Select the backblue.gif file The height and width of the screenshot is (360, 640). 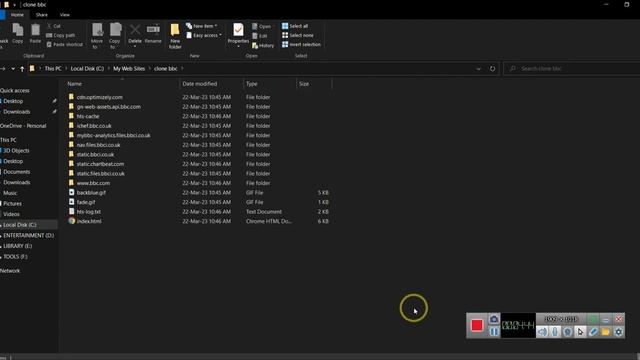tap(91, 193)
